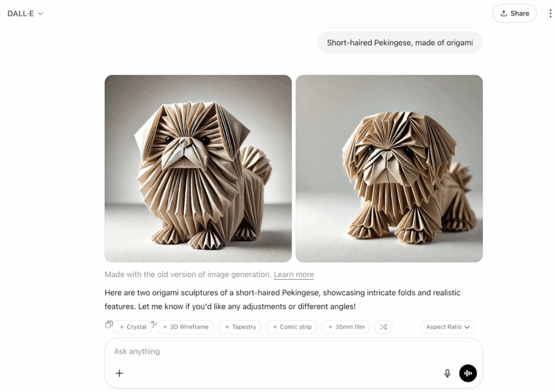Click the plus attach icon in composer
This screenshot has width=555, height=392.
[x=119, y=373]
